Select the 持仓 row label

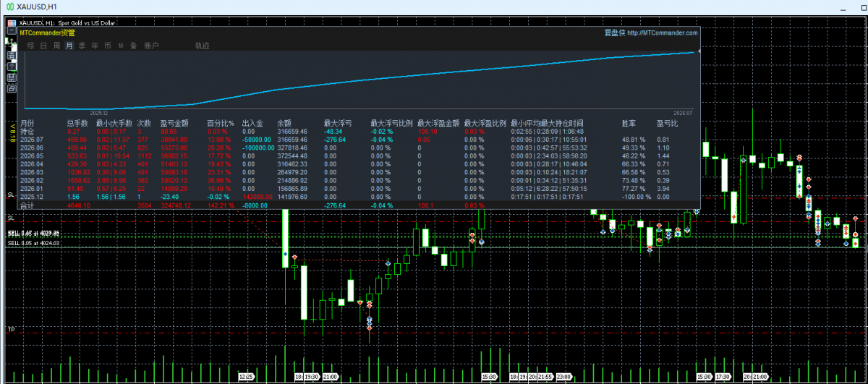click(x=27, y=132)
